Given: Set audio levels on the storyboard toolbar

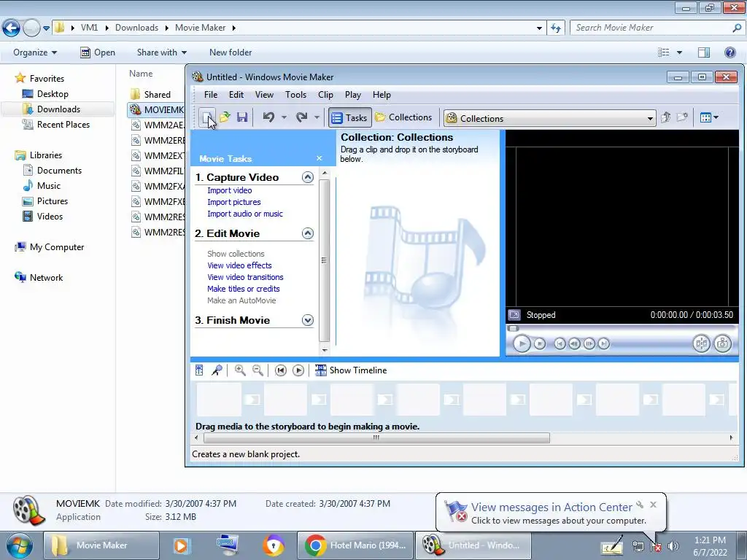Looking at the screenshot, I should click(199, 370).
